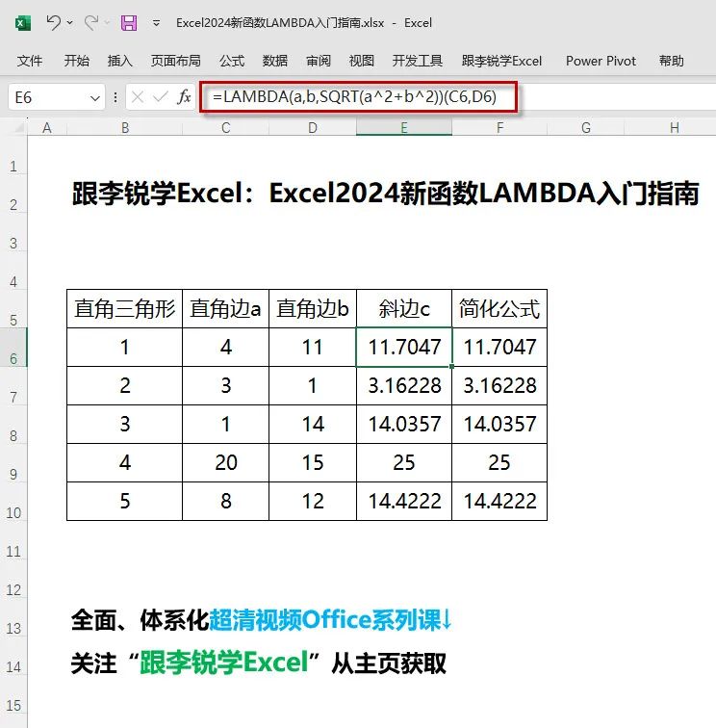Select column F header
716x728 pixels.
(499, 128)
